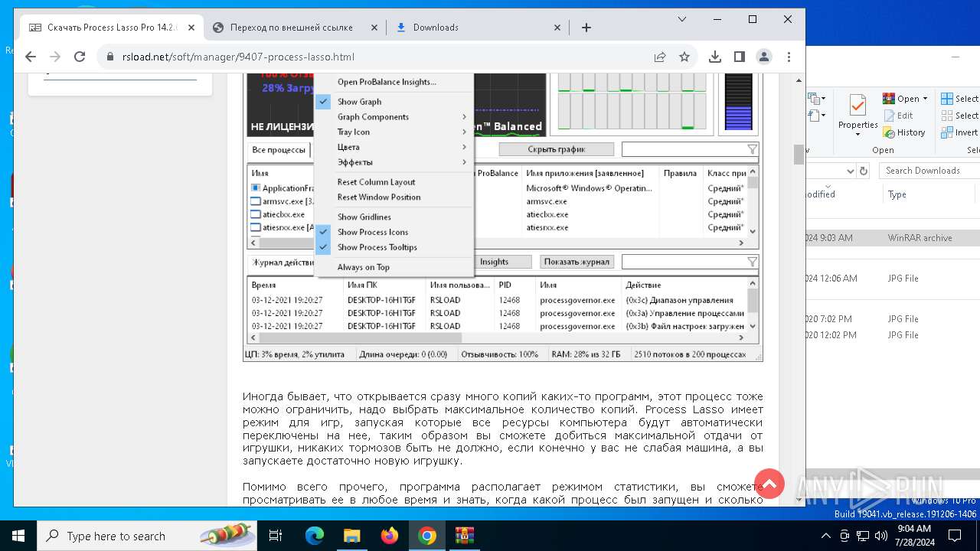Viewport: 980px width, 551px height.
Task: Click paragraph starting 'Иногда бывает, что открывается'
Action: [x=502, y=429]
